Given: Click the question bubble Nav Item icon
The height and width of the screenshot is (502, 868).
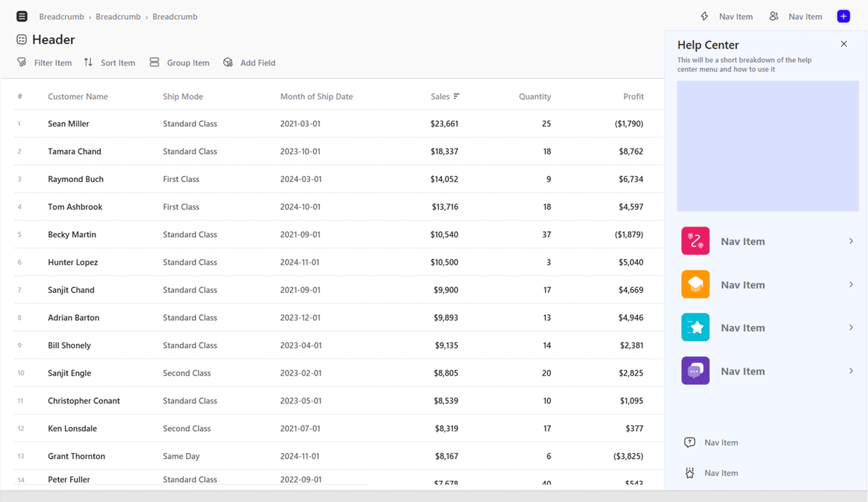Looking at the screenshot, I should coord(689,442).
